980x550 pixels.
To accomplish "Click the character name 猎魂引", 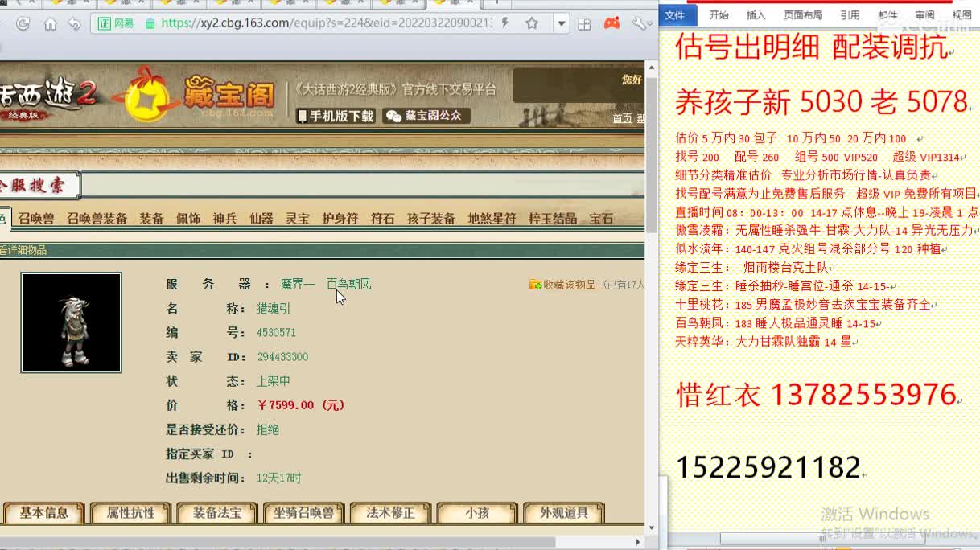I will [274, 308].
